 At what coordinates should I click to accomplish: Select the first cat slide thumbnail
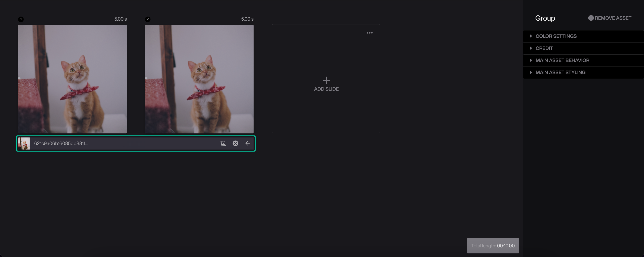[72, 79]
